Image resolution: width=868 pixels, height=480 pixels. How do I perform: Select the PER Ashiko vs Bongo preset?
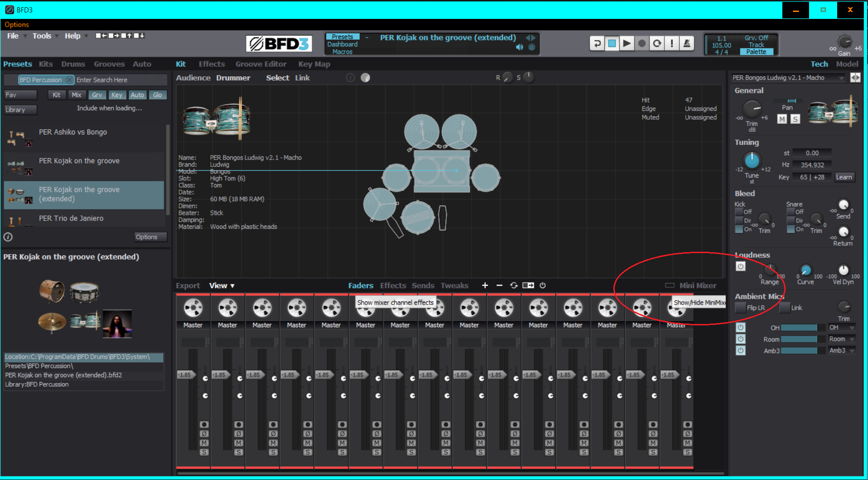(84, 137)
